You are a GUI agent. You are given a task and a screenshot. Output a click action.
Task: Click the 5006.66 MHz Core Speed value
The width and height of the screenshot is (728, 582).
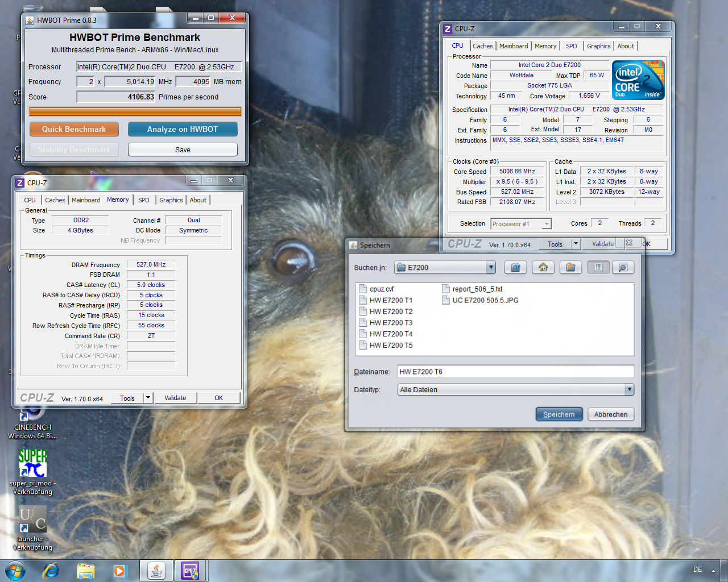pos(517,171)
